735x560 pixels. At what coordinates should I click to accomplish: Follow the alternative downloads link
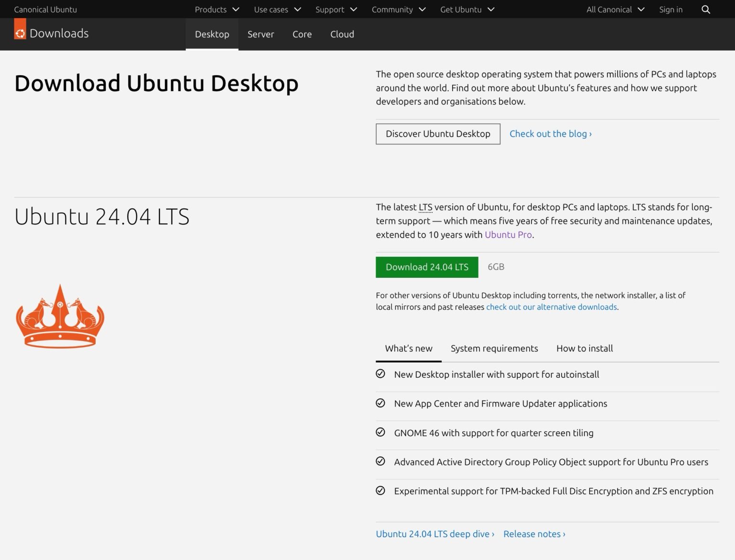click(551, 307)
